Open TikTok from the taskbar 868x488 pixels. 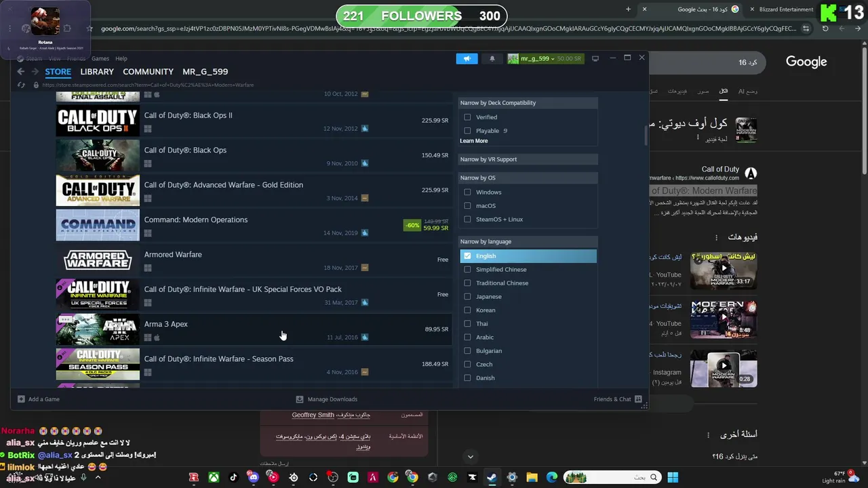tap(233, 477)
